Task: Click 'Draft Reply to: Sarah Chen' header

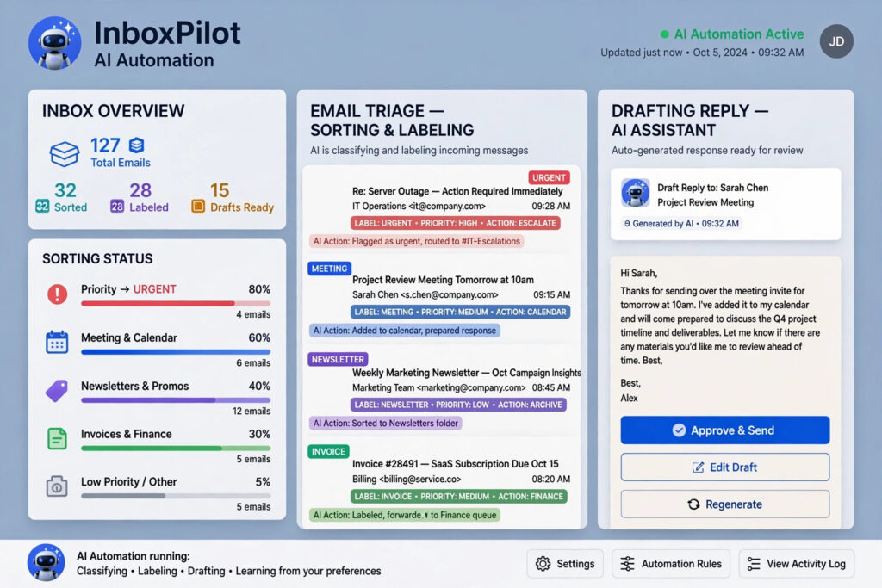Action: coord(712,188)
